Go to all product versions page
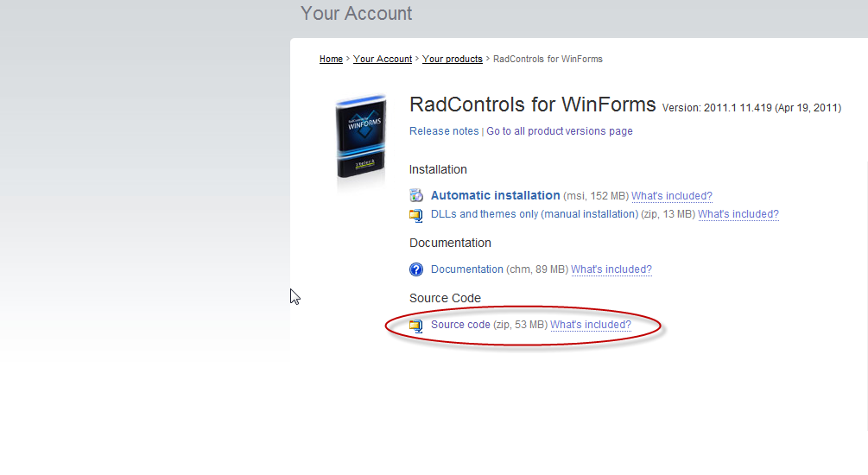Screen dimensions: 868x475 point(560,131)
